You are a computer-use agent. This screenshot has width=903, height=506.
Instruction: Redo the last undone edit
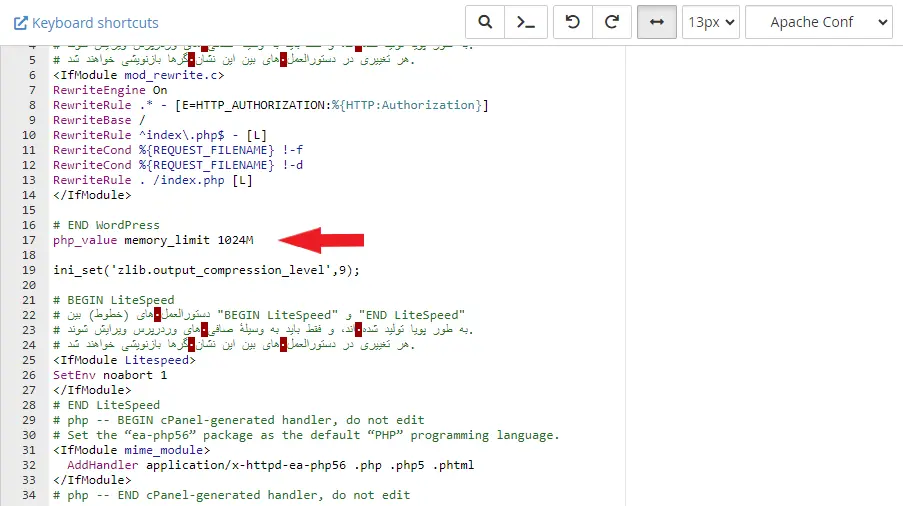click(612, 22)
